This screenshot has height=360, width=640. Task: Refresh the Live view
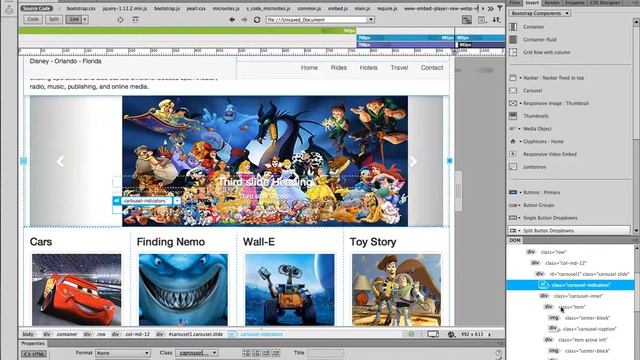click(x=257, y=19)
